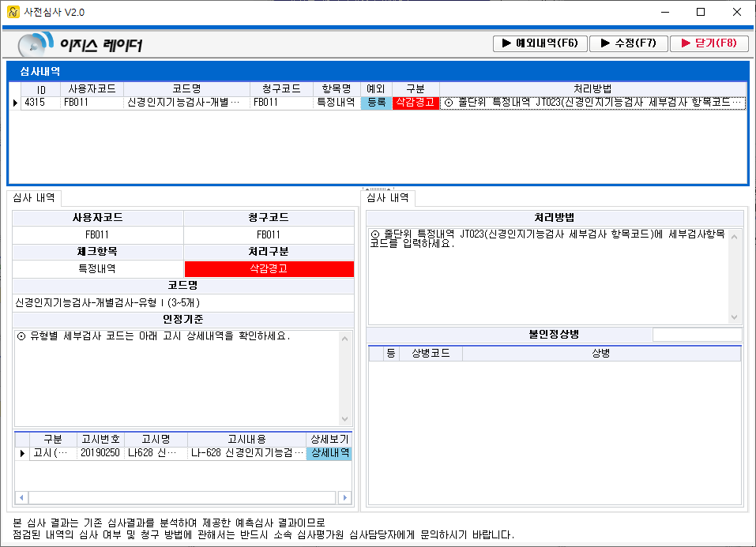This screenshot has width=756, height=547.
Task: Click right scroll arrow under 고시 grid
Action: click(344, 498)
